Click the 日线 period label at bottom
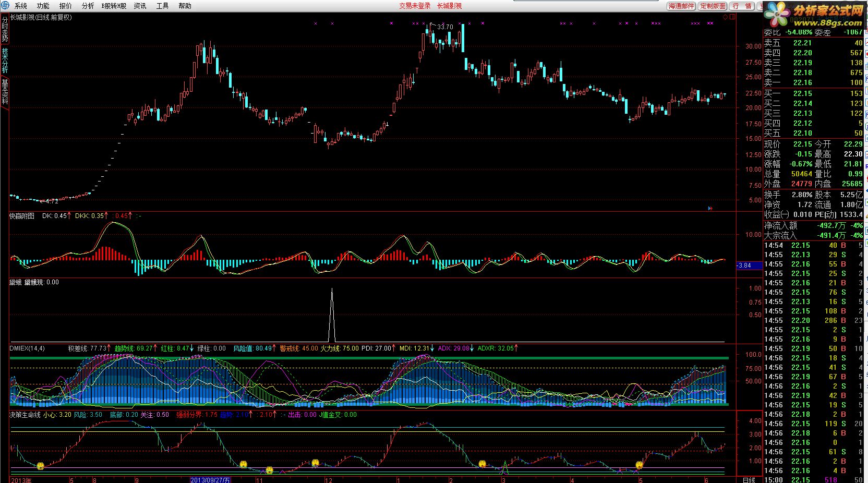 (x=749, y=480)
